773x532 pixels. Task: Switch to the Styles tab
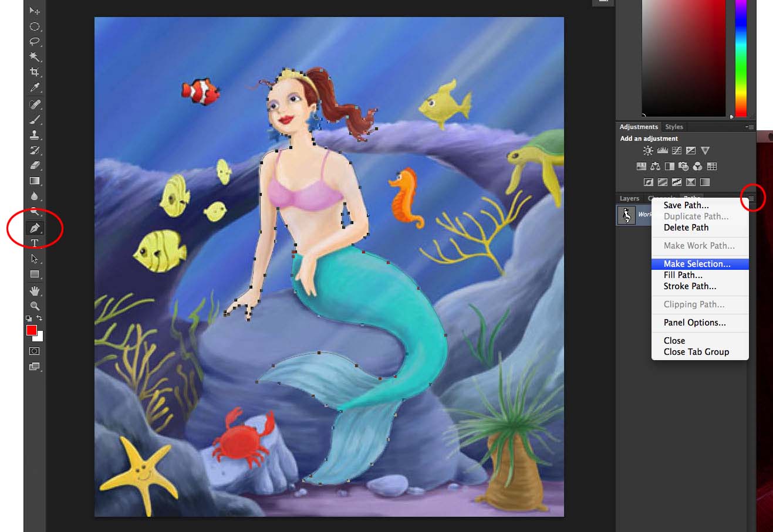[x=674, y=127]
